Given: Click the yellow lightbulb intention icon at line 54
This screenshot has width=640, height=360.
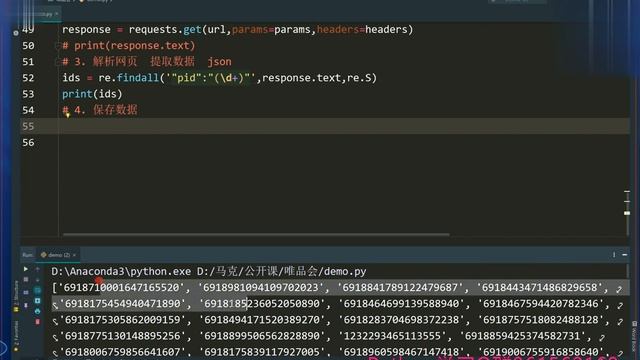Looking at the screenshot, I should 67,115.
